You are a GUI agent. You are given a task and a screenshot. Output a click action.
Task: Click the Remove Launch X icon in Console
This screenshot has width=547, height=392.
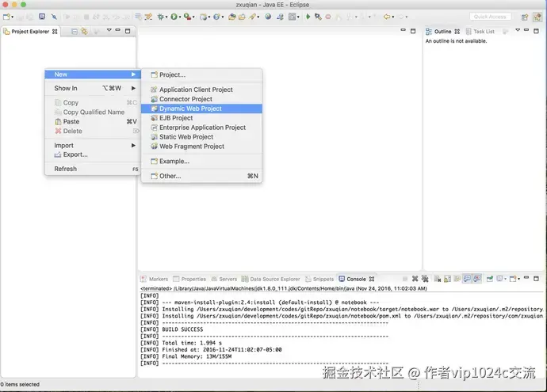[x=415, y=279]
